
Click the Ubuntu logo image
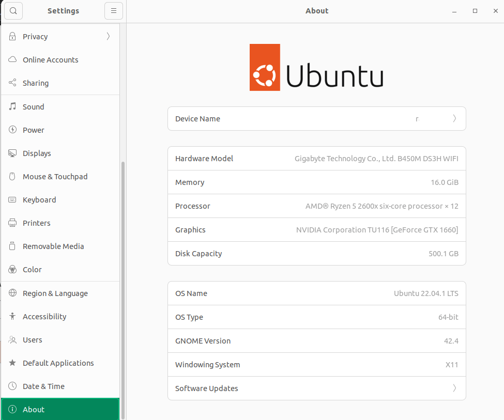[316, 67]
